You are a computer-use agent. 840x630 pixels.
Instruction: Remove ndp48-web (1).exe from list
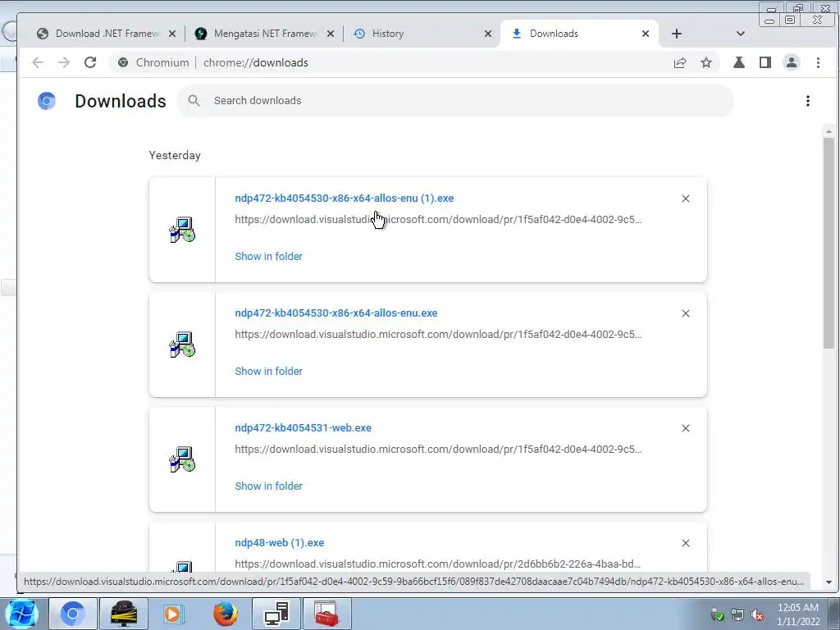click(x=686, y=543)
